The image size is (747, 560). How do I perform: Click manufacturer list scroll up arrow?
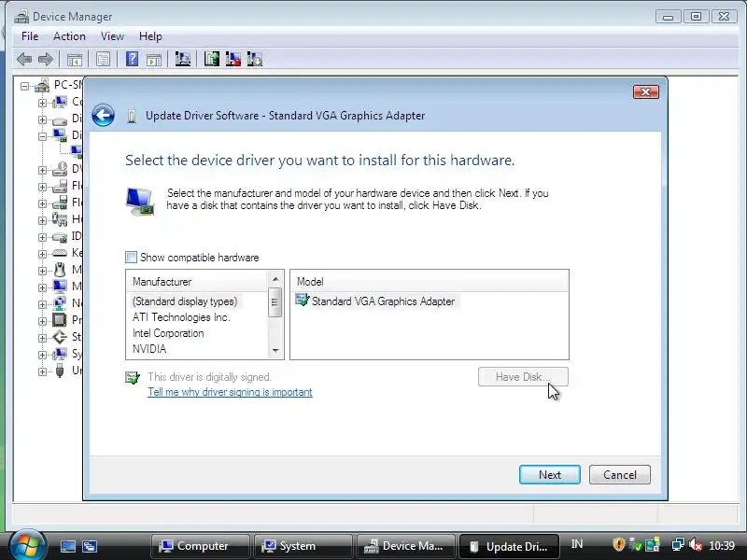coord(275,278)
